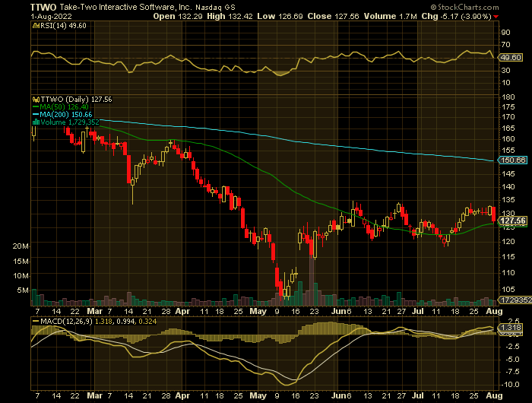Click the 70 level on the RSI axis

505,45
